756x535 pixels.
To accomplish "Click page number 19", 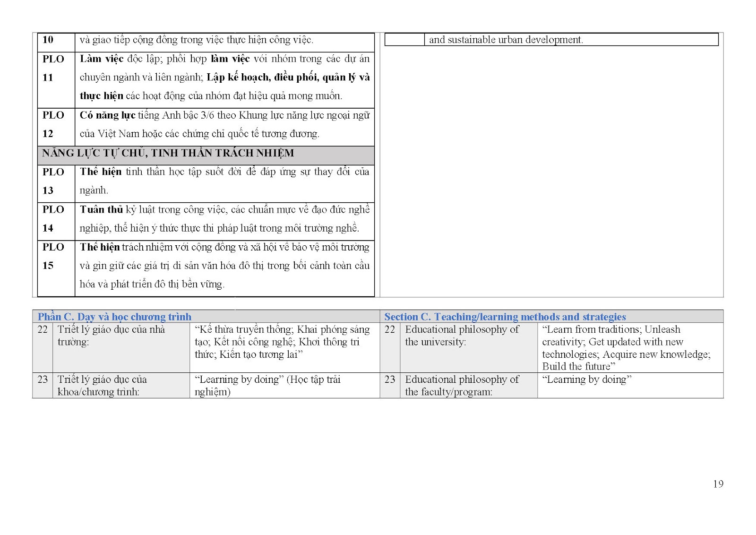I will 718,484.
